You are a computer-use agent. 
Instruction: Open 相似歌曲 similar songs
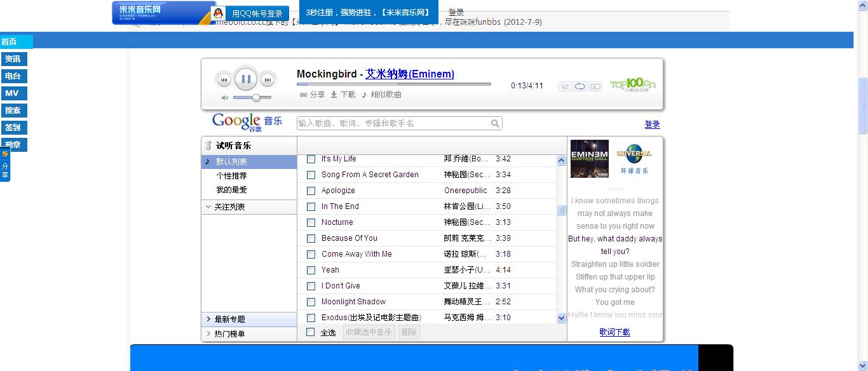pyautogui.click(x=381, y=95)
